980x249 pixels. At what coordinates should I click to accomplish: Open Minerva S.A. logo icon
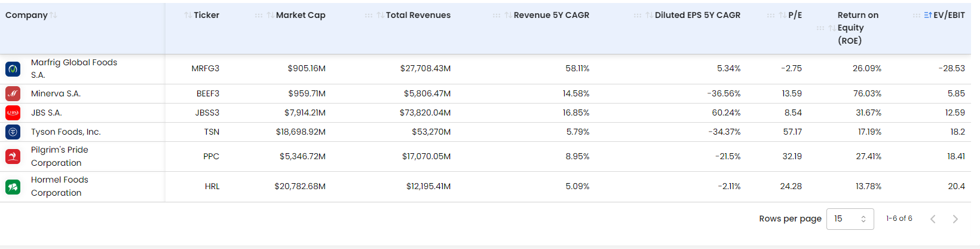click(13, 93)
